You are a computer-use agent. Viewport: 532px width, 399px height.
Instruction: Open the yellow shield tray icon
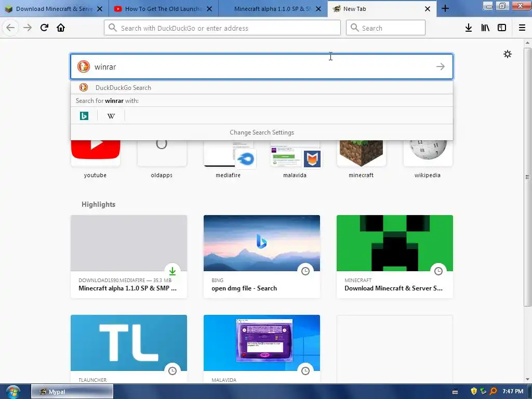click(x=474, y=391)
